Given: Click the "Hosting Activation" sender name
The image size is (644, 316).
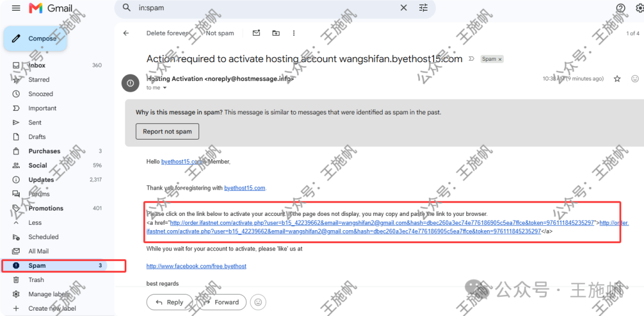Looking at the screenshot, I should (175, 79).
